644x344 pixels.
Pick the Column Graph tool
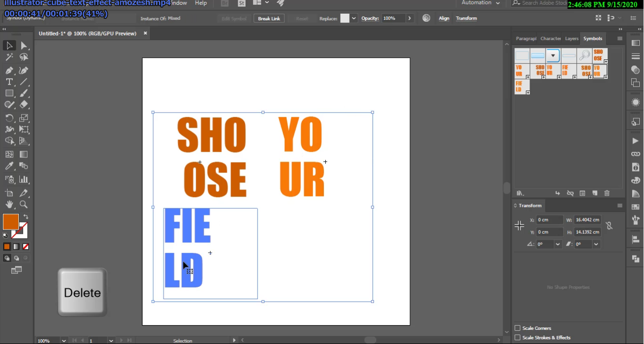pyautogui.click(x=24, y=179)
